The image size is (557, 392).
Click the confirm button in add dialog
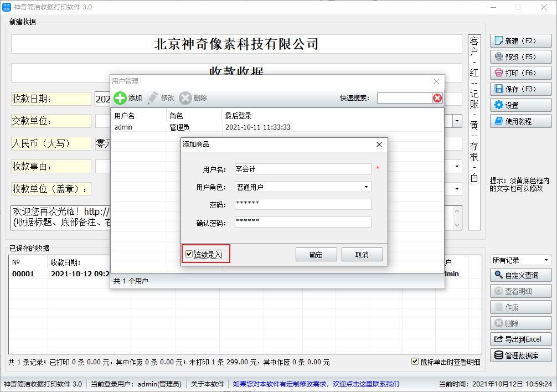(316, 255)
